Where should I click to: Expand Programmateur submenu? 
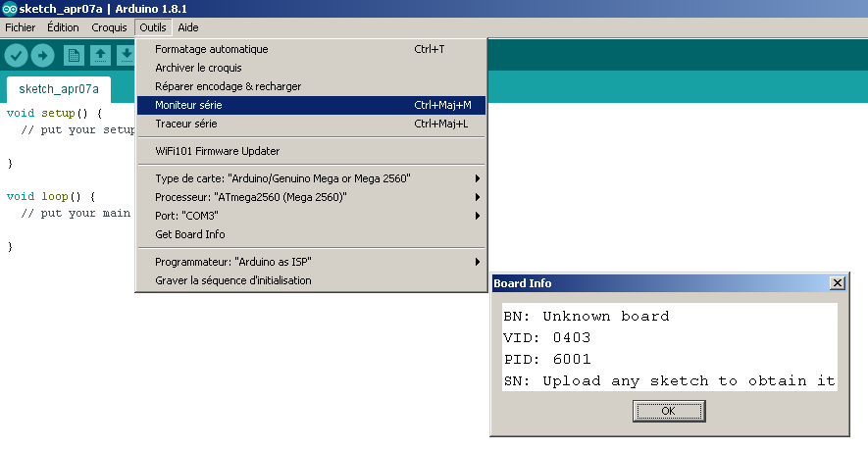click(x=311, y=262)
